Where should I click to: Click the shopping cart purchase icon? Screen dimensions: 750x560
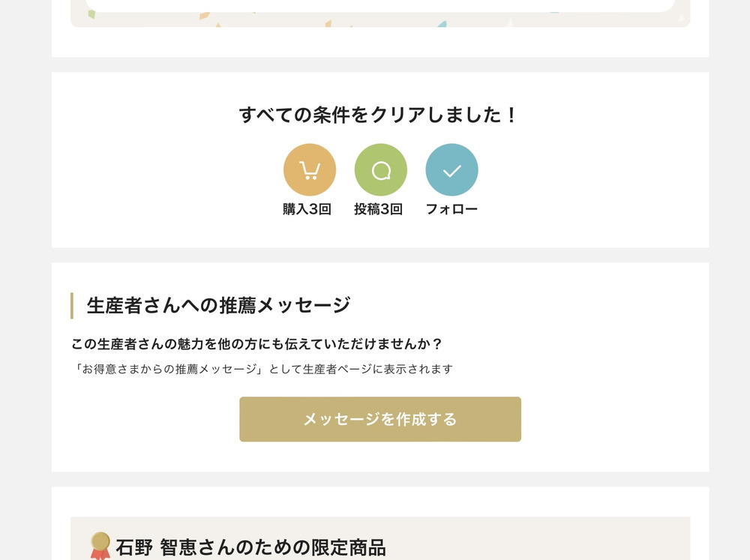(309, 170)
